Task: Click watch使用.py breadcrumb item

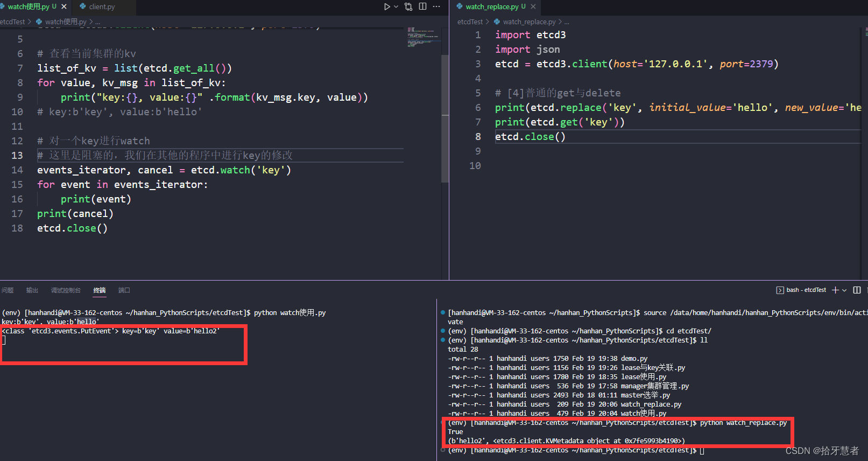Action: point(66,22)
